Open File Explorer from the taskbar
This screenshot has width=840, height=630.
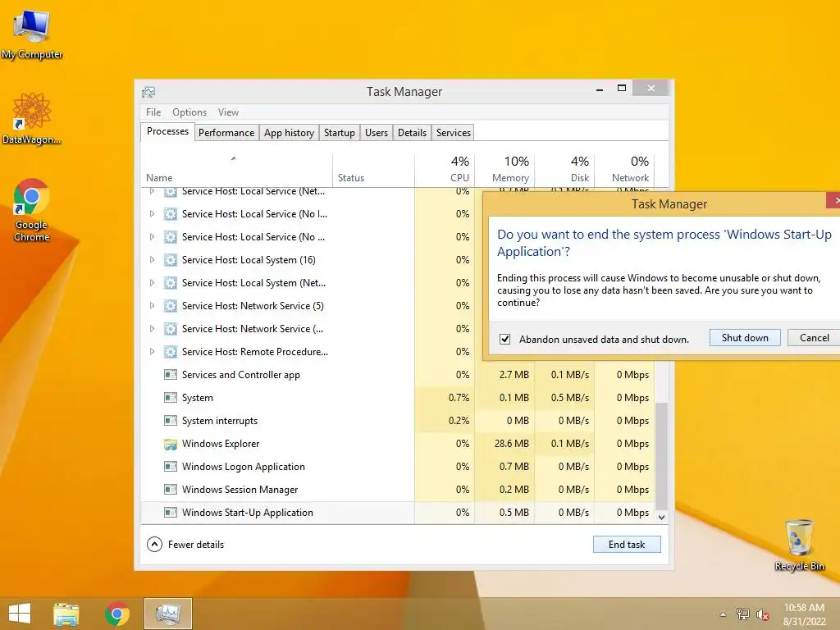66,614
